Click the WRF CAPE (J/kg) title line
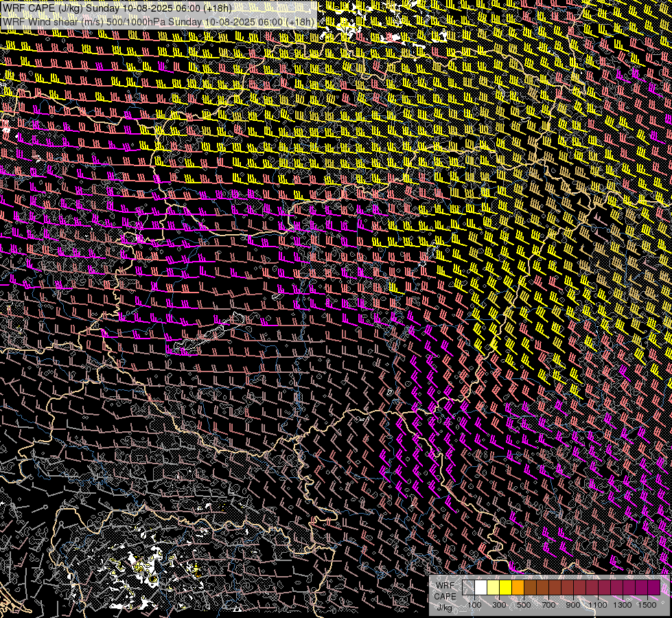Viewport: 672px width, 618px height. (117, 8)
